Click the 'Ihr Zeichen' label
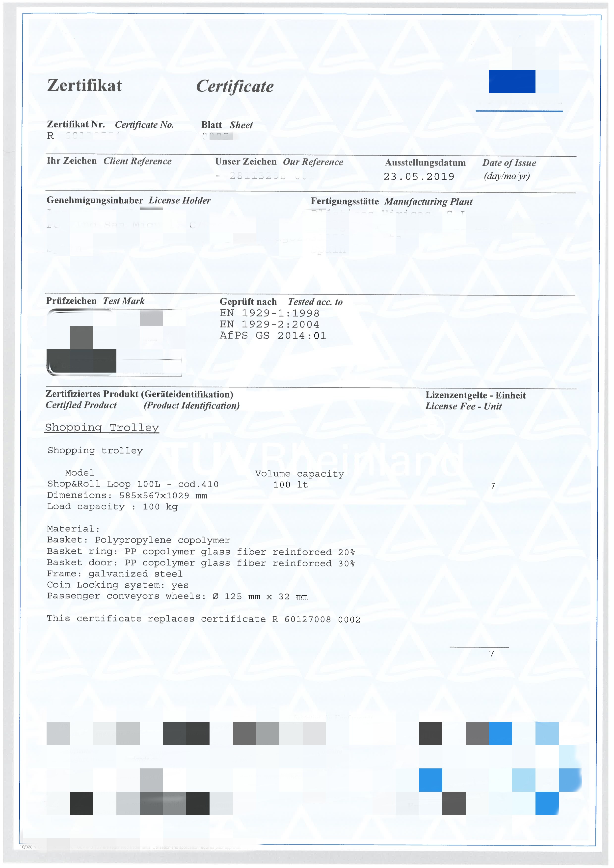 click(x=72, y=161)
